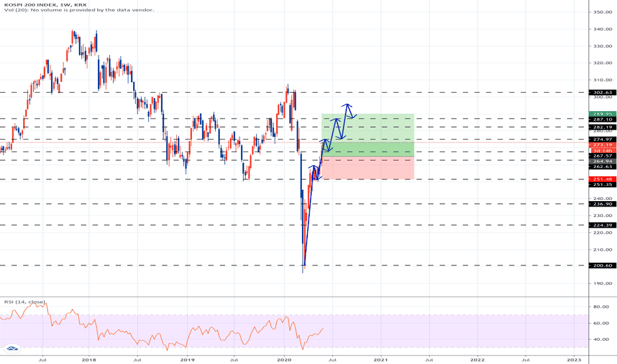Select the 282.19 price level label
This screenshot has width=617, height=364.
tap(602, 127)
